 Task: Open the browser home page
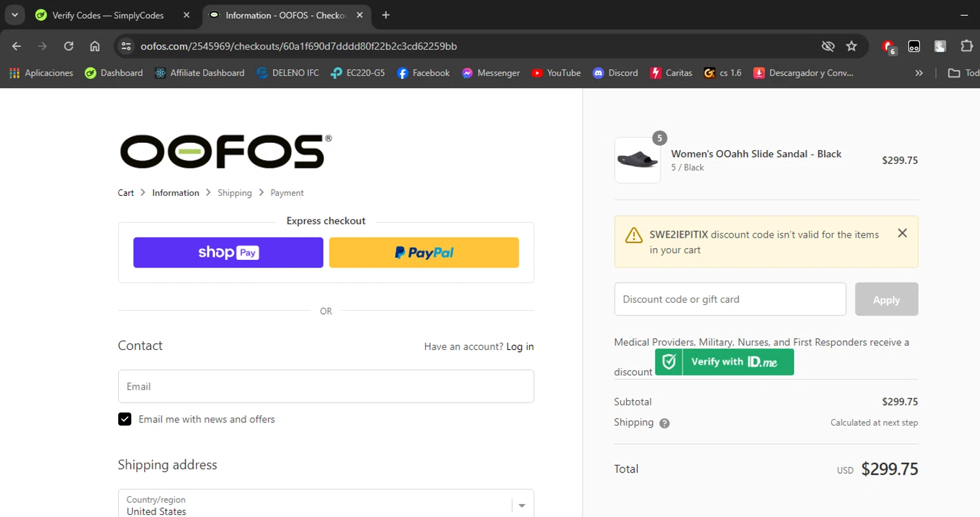pyautogui.click(x=95, y=46)
